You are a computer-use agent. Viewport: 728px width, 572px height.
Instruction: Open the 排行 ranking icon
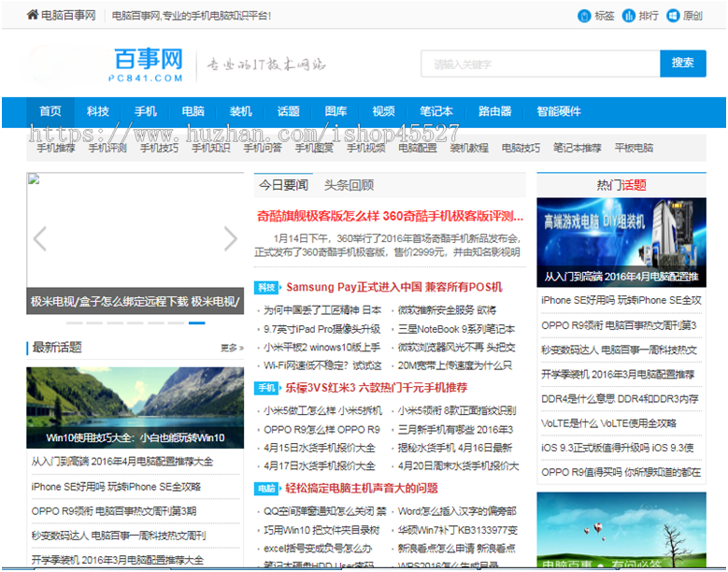[x=629, y=16]
